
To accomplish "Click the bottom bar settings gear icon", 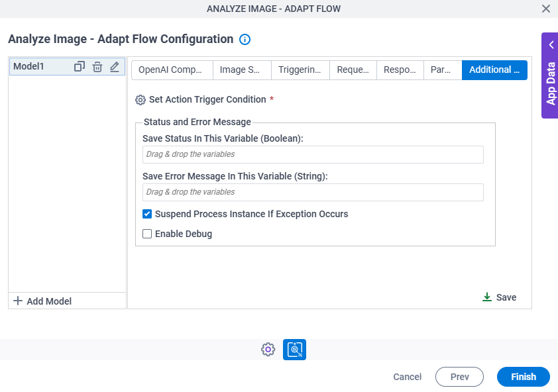I will tap(268, 350).
